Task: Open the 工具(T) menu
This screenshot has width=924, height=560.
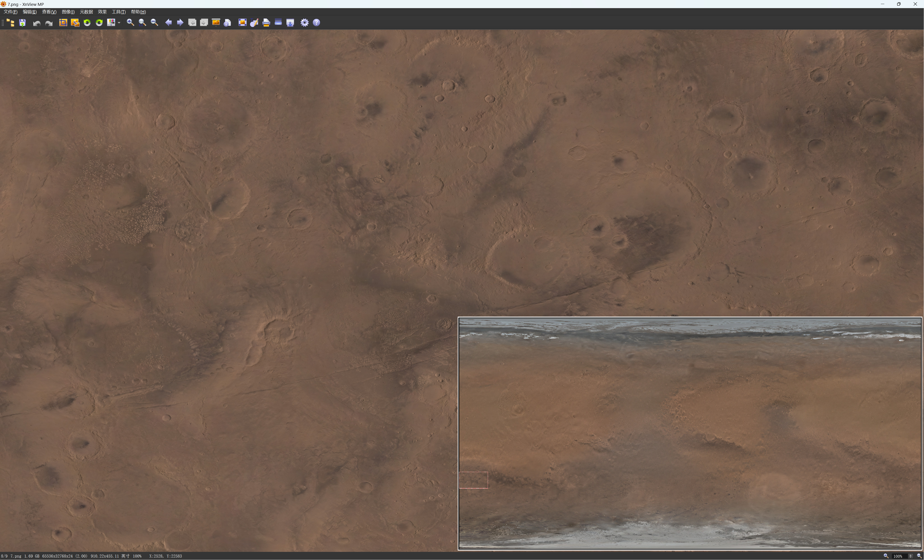Action: (118, 12)
